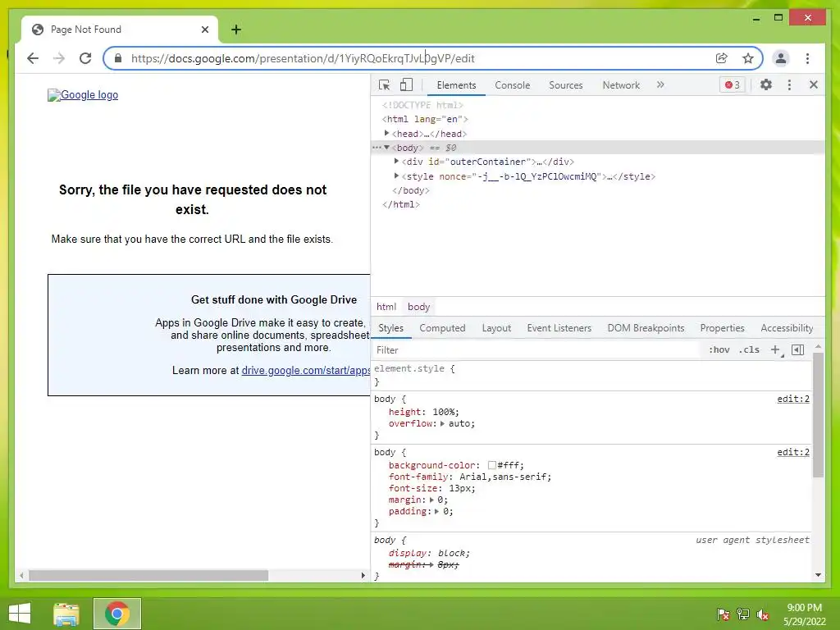The width and height of the screenshot is (840, 630).
Task: Open the DOM Breakpoints subtab
Action: (646, 328)
